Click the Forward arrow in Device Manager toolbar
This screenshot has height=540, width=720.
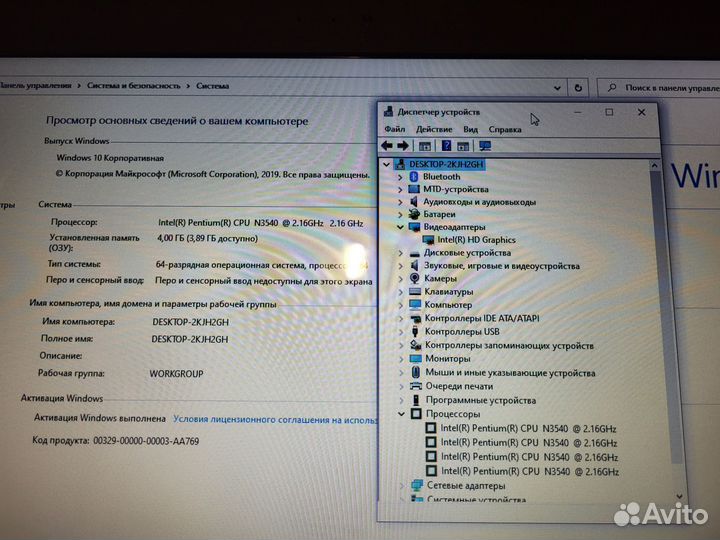pyautogui.click(x=403, y=146)
